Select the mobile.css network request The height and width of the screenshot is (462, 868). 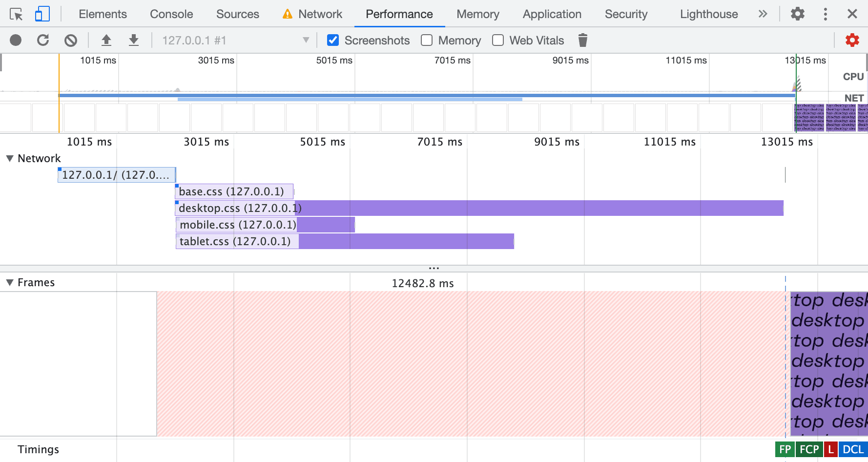265,225
